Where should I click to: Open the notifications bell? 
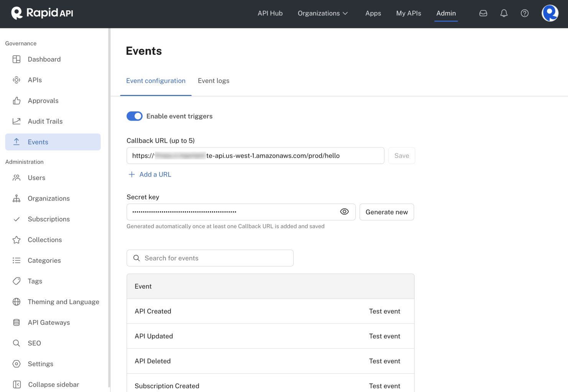point(504,13)
